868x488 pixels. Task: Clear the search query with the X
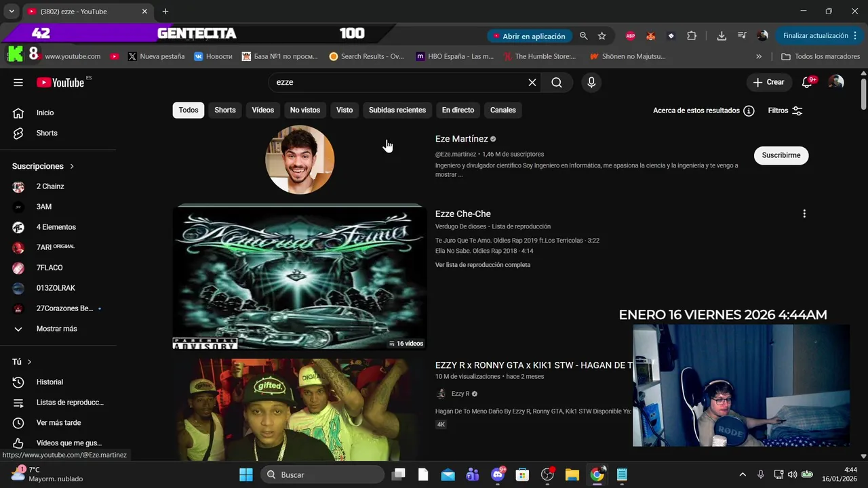[x=532, y=82]
